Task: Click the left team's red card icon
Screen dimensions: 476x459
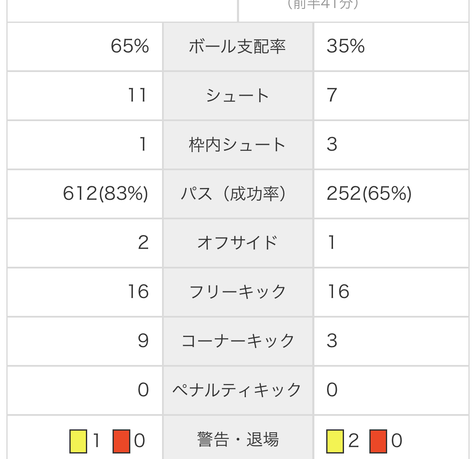Action: (121, 441)
